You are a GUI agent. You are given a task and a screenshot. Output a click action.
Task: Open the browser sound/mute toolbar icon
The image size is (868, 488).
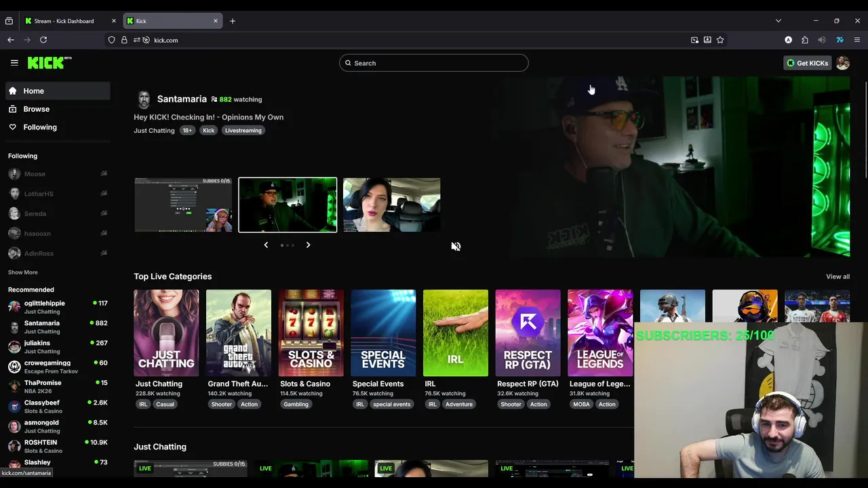pyautogui.click(x=822, y=40)
